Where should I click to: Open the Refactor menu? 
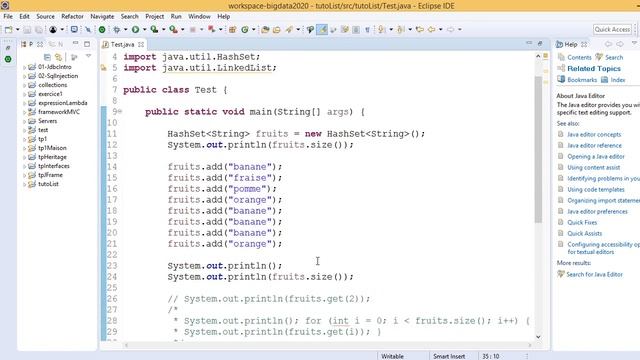72,16
